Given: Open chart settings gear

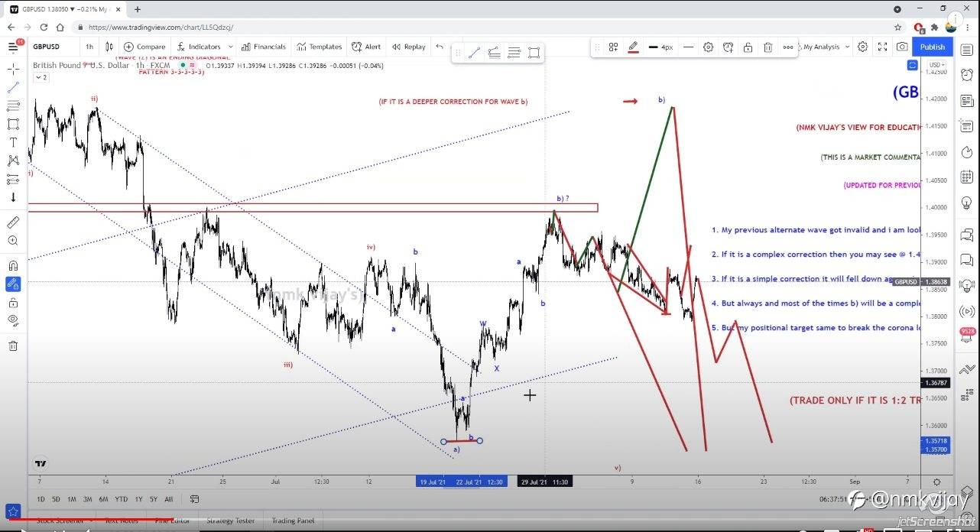Looking at the screenshot, I should pos(862,47).
